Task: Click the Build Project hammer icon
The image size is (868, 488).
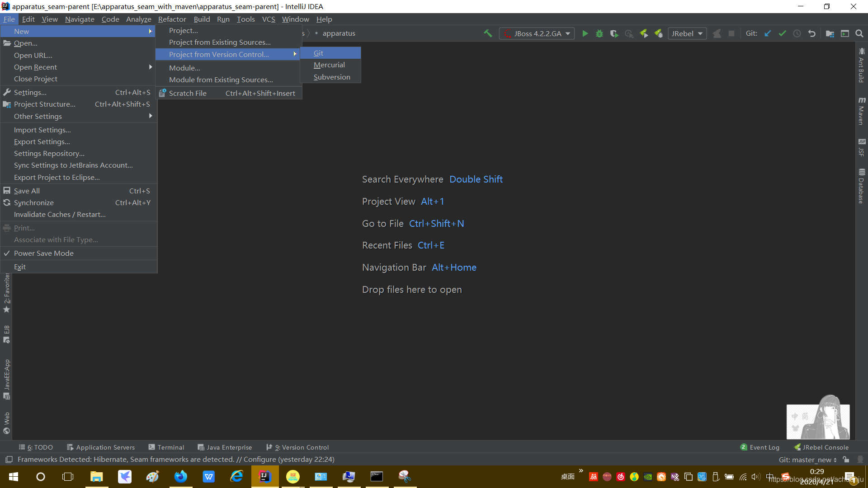Action: tap(488, 33)
